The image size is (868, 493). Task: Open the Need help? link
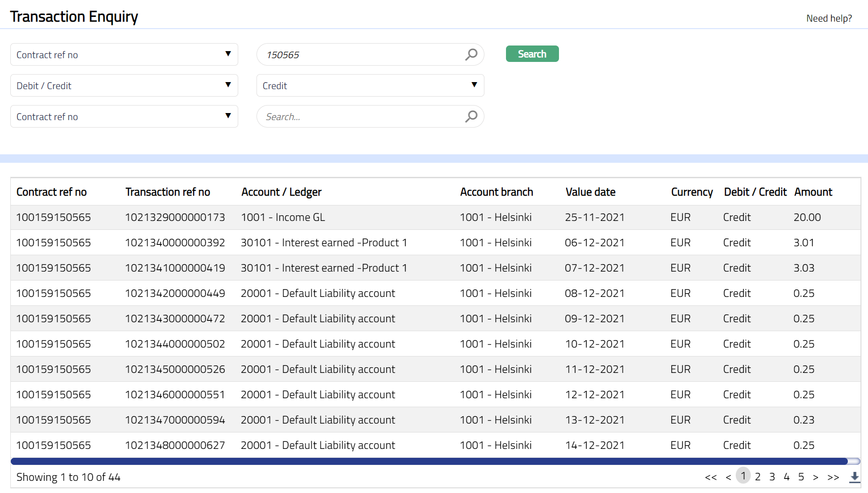(829, 18)
